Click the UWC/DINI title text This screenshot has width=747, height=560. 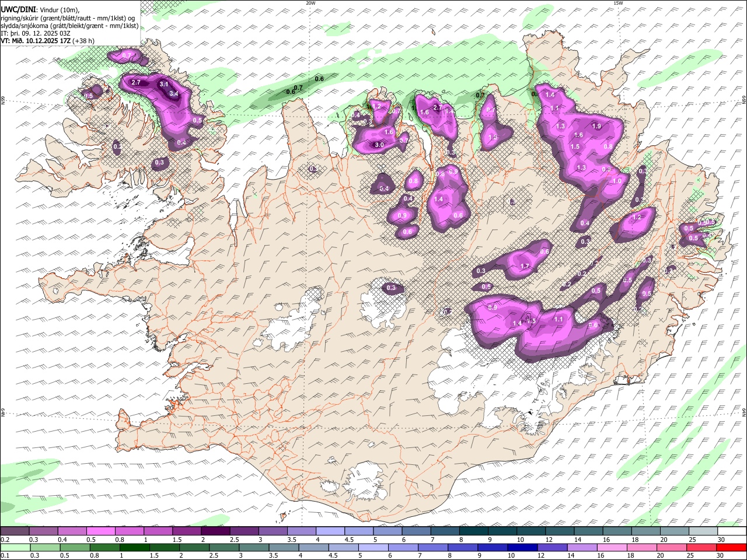pos(18,9)
